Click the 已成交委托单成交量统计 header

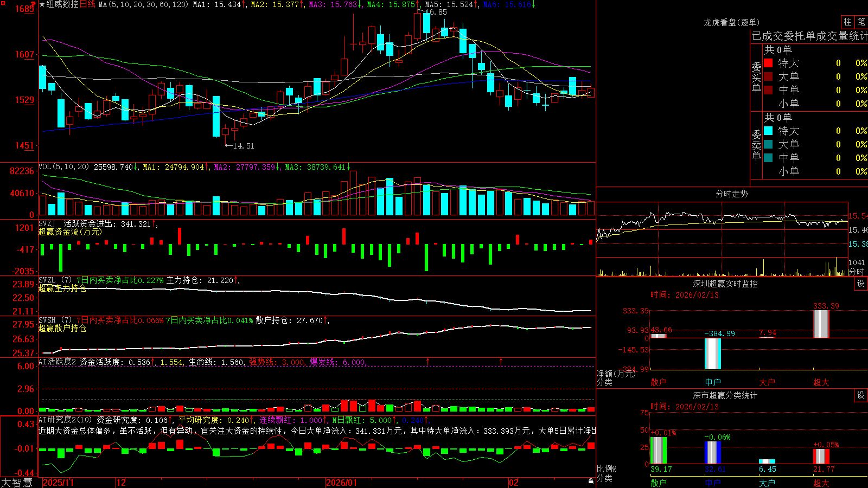(x=809, y=36)
